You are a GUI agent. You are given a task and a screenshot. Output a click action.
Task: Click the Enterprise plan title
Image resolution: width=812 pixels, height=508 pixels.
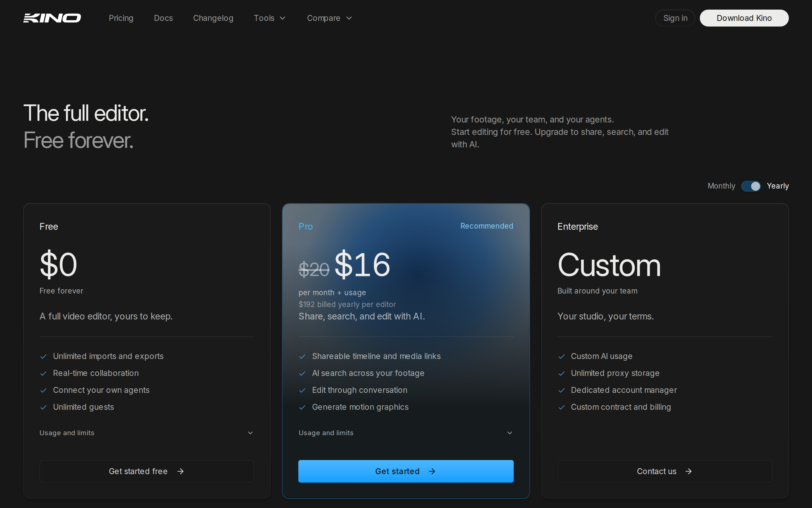coord(577,226)
